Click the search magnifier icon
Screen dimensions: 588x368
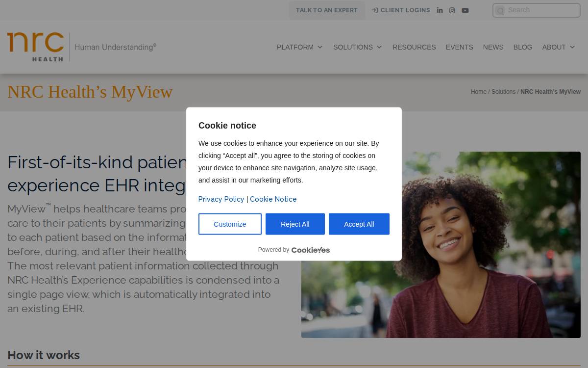point(500,11)
